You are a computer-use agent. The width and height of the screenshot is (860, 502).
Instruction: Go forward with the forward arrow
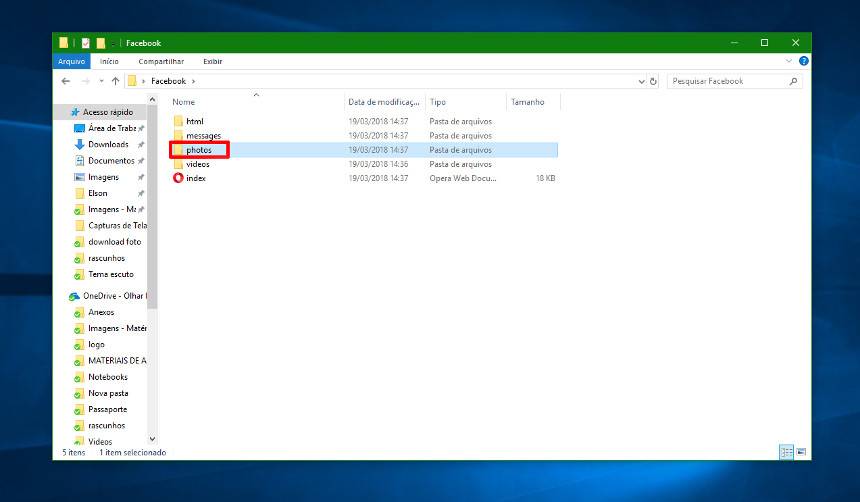click(x=86, y=81)
